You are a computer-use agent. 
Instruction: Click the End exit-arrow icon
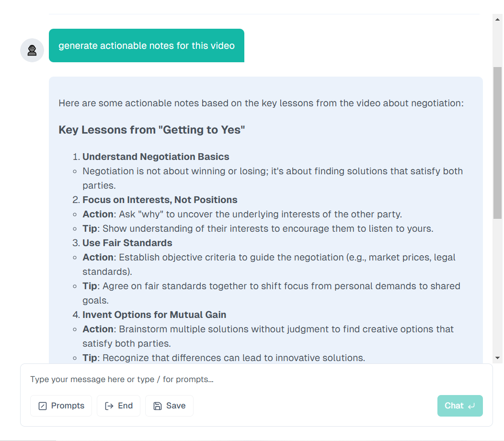109,406
